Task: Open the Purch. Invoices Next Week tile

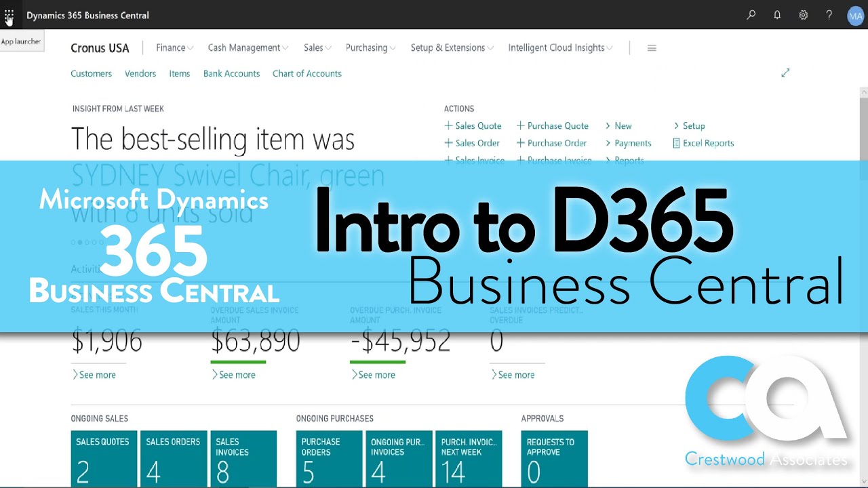Action: [x=469, y=459]
